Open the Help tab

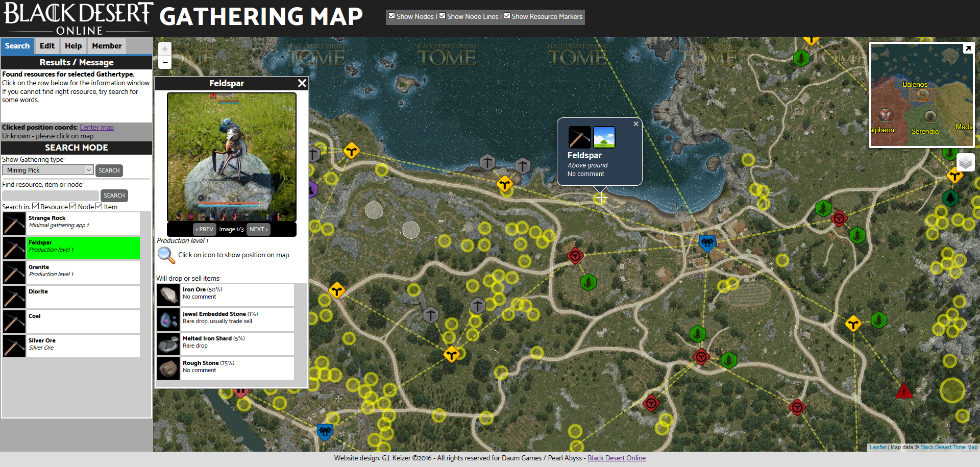[x=73, y=46]
